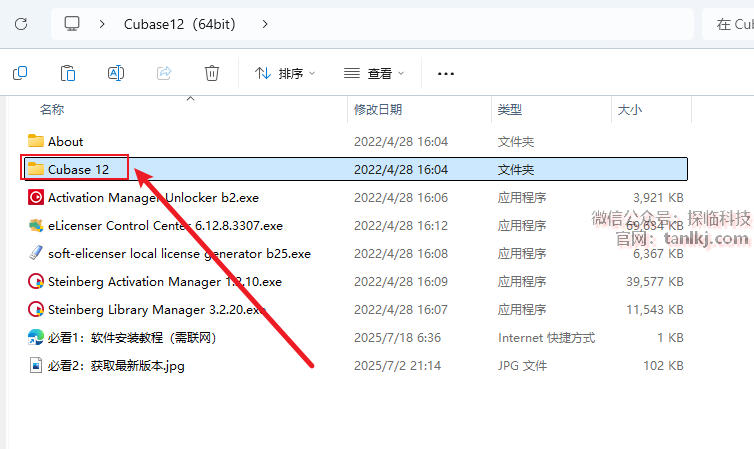Screen dimensions: 754x449
Task: Click the Internet 快捷方式 type cell
Action: point(546,337)
